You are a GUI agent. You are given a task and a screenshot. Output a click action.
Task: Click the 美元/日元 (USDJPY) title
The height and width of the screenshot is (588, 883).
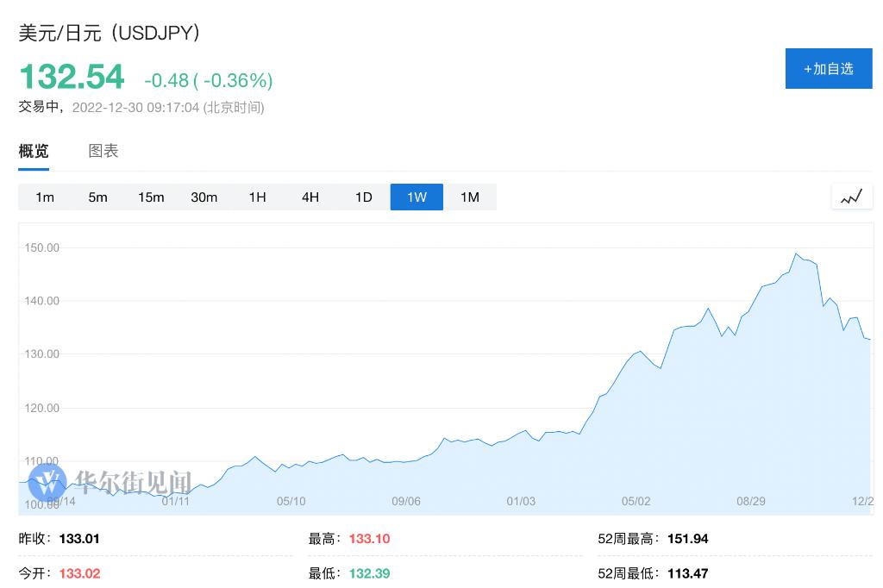click(110, 33)
